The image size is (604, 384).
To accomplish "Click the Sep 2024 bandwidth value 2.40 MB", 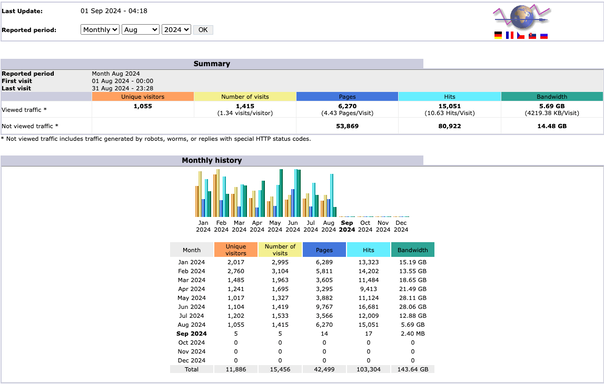I will 413,334.
